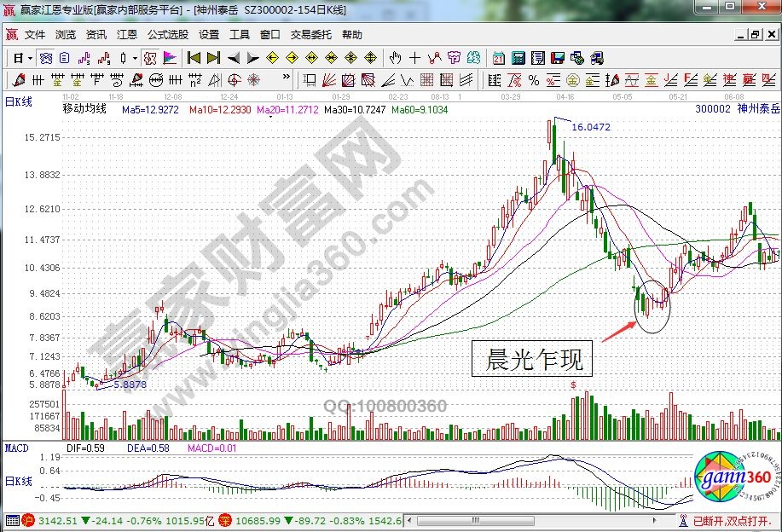Open the 江恩 menu
This screenshot has height=532, width=782.
pos(127,35)
